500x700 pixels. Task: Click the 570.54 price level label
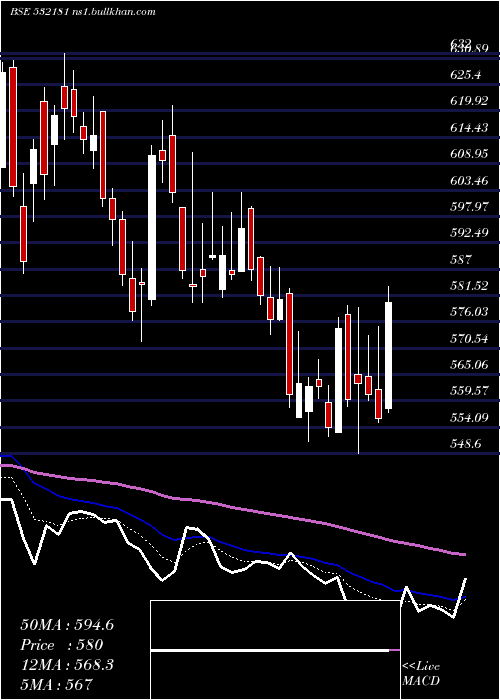click(x=469, y=339)
